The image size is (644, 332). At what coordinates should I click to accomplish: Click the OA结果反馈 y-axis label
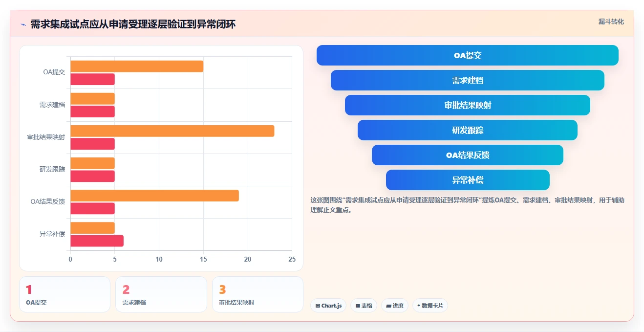(x=47, y=201)
